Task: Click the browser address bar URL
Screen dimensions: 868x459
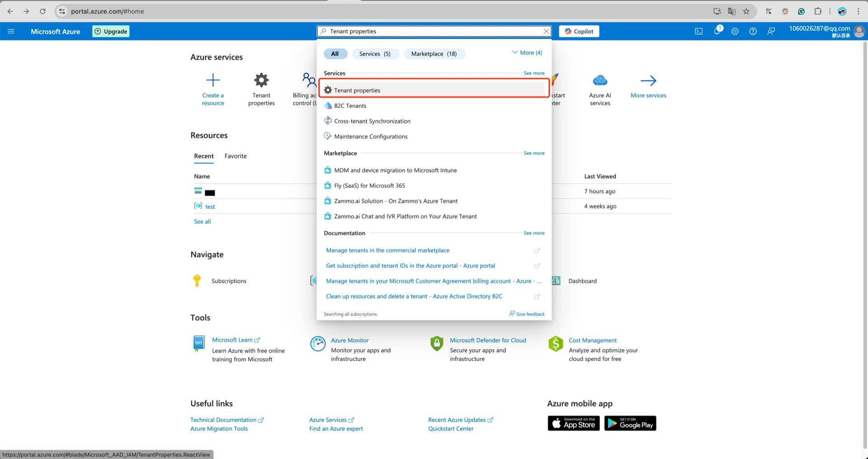Action: (x=108, y=11)
